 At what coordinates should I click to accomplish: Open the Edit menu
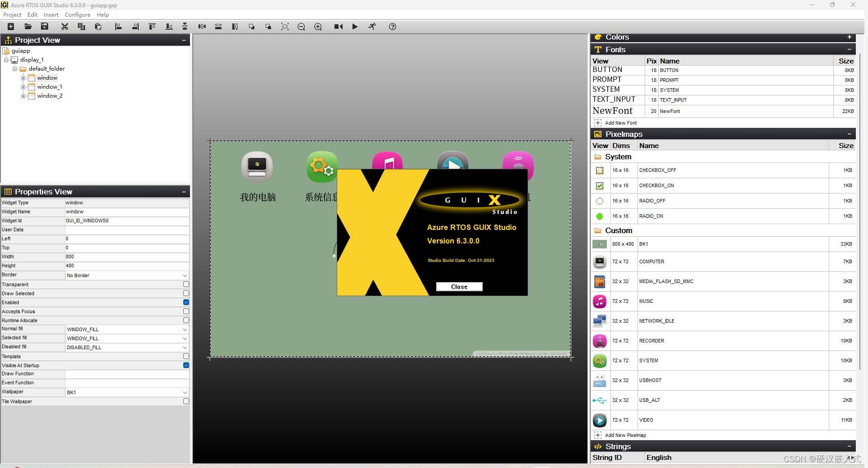(32, 15)
